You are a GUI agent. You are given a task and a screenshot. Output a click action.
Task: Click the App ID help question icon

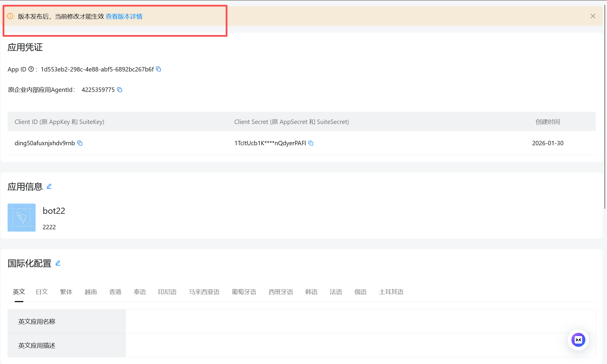31,69
